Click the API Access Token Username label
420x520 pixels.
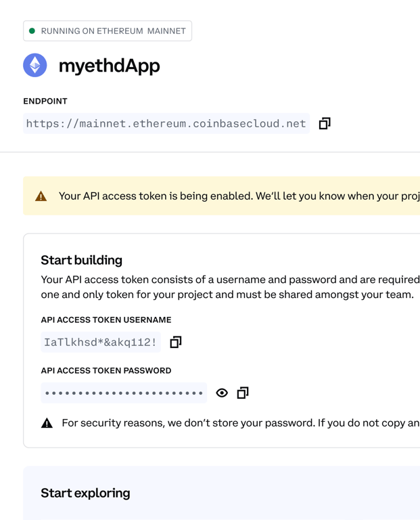coord(106,320)
